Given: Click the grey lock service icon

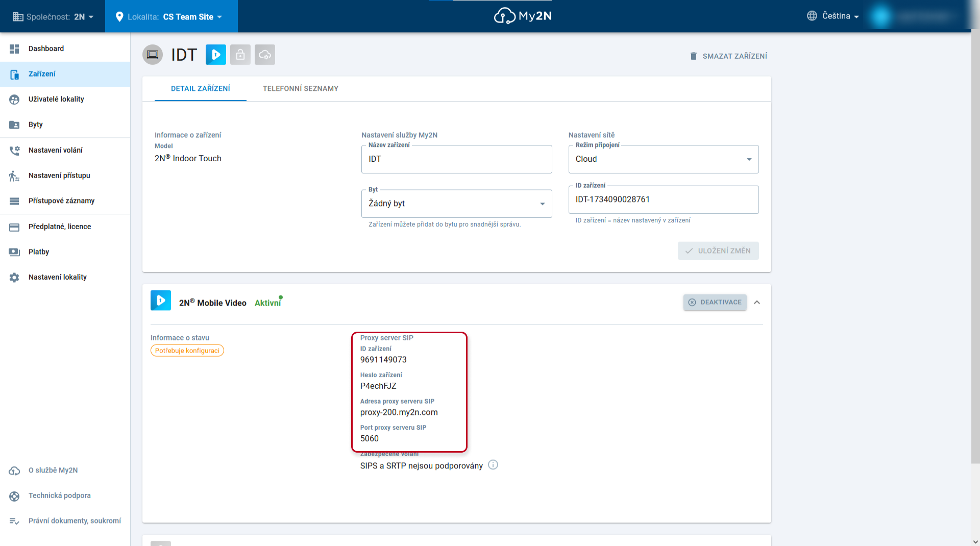Looking at the screenshot, I should (240, 55).
